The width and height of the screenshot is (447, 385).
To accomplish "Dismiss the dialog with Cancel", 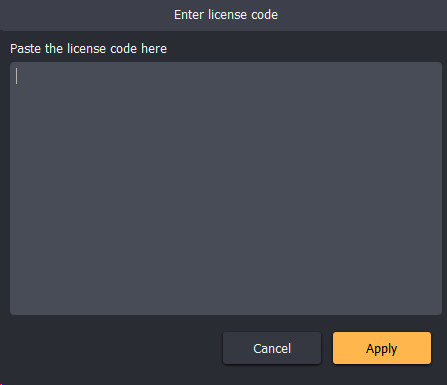I will point(272,348).
